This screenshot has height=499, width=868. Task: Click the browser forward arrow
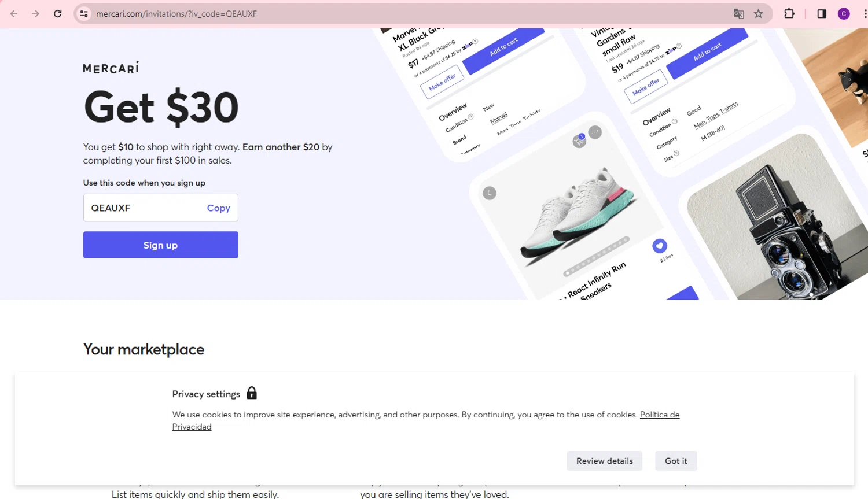[x=36, y=14]
